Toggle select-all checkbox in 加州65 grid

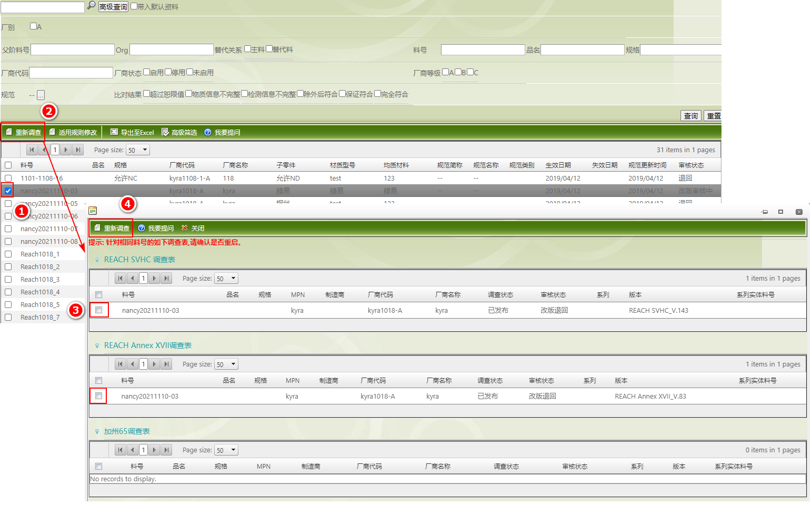tap(98, 466)
